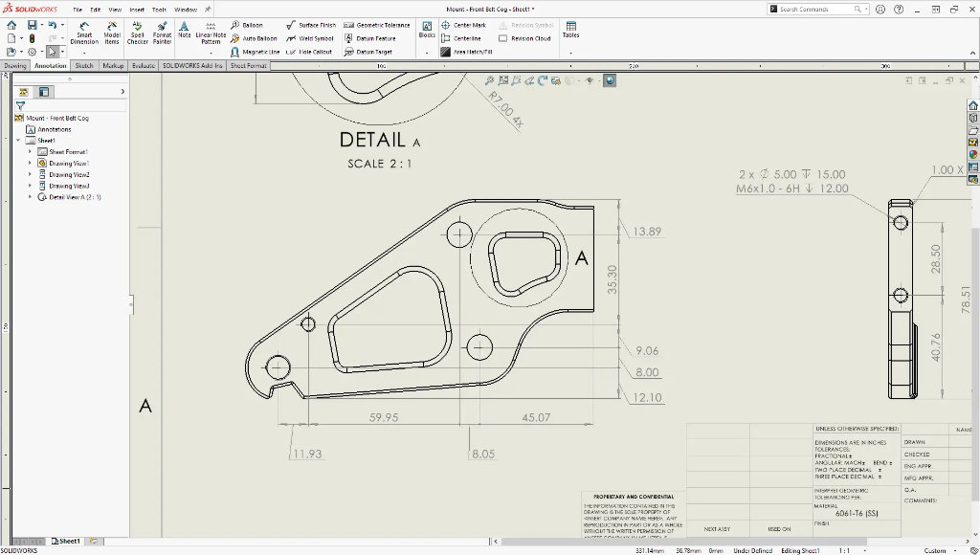The height and width of the screenshot is (555, 980).
Task: Open the SOLIDWORKS Add-Ins tab
Action: pos(192,66)
